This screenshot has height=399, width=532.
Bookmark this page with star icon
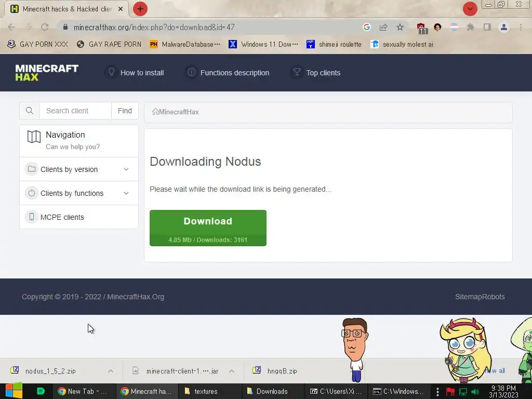pos(400,27)
